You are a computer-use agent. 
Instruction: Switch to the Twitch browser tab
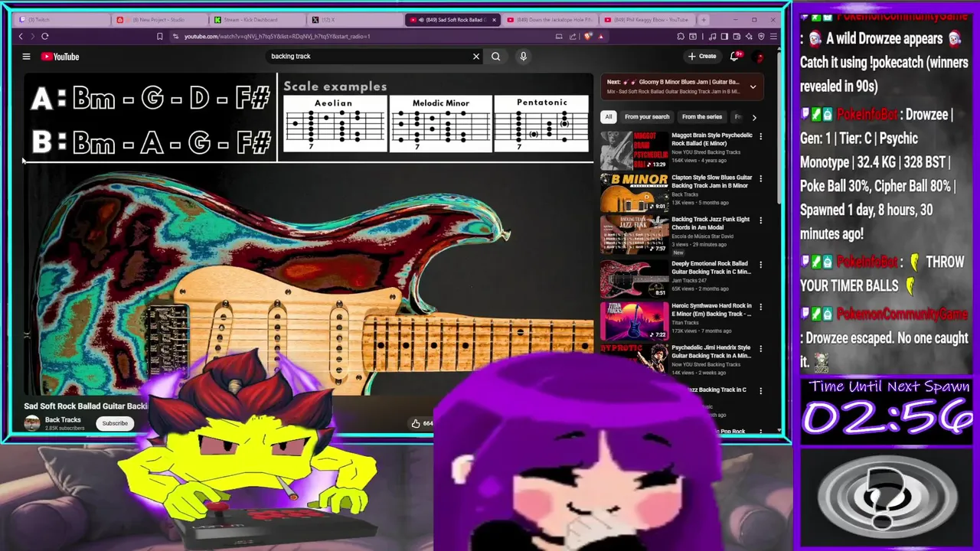pyautogui.click(x=62, y=20)
